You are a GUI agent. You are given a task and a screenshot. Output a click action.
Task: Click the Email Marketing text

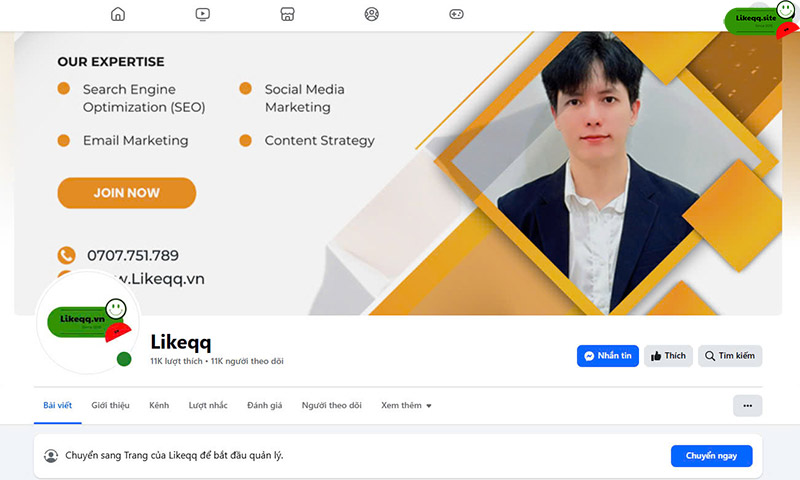pyautogui.click(x=136, y=140)
